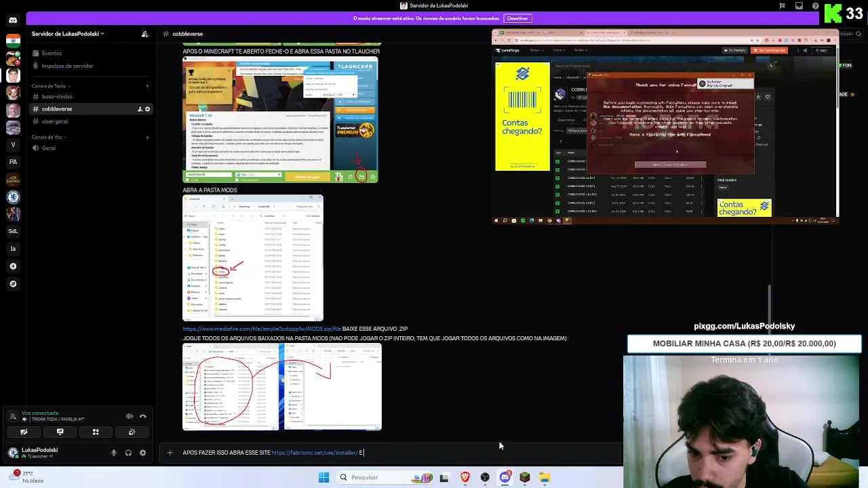Open the Eventos entry
This screenshot has height=488, width=868.
tap(52, 53)
